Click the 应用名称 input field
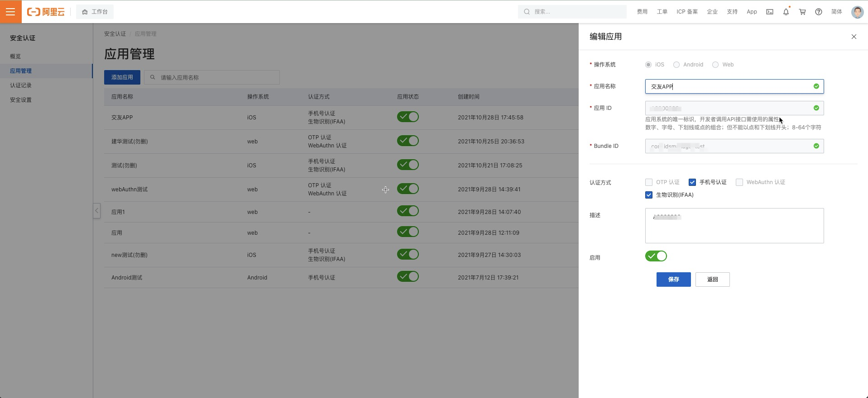The width and height of the screenshot is (868, 398). point(734,86)
